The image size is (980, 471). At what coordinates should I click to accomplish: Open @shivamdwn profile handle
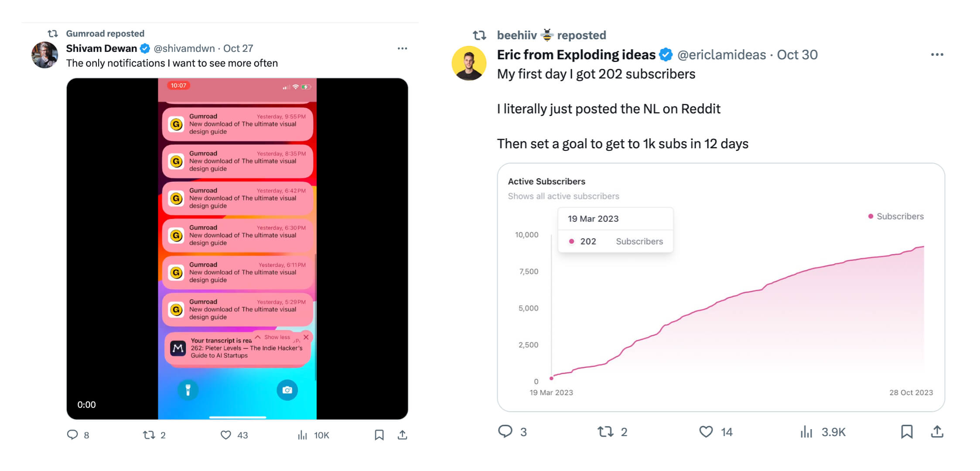click(x=184, y=48)
